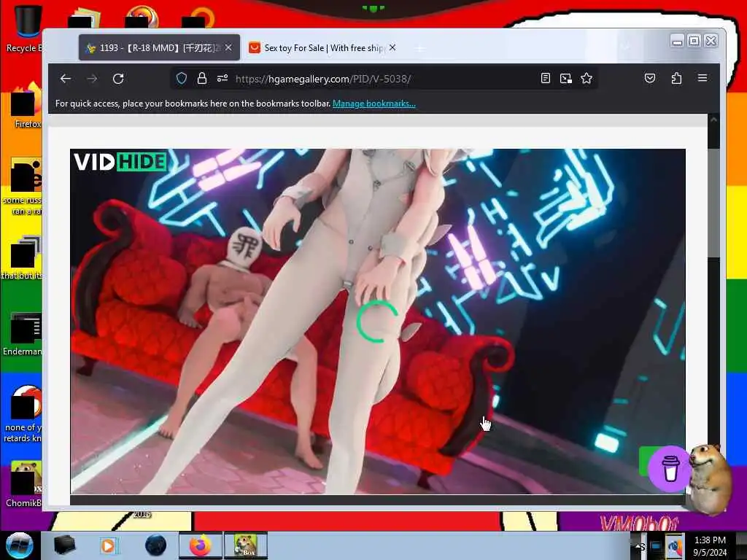Screen dimensions: 747x560
Task: Toggle reader view in address bar
Action: click(x=546, y=79)
